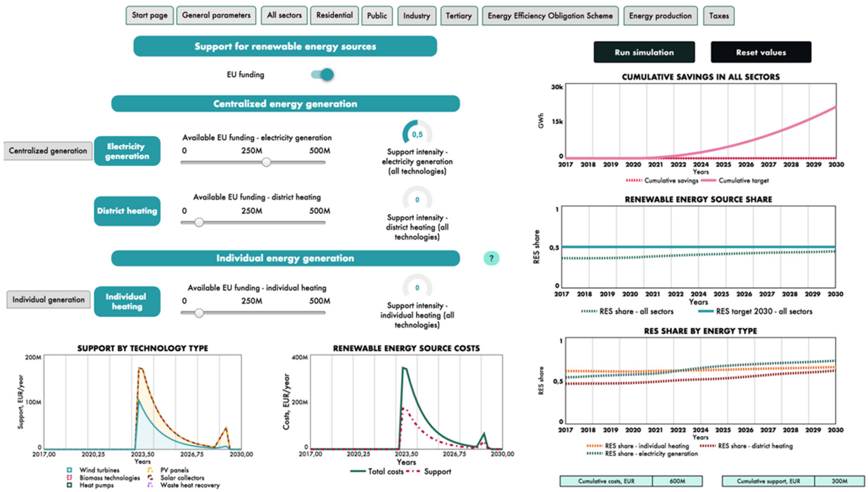Click district heating EU funding slider handle
The image size is (868, 492).
pyautogui.click(x=199, y=222)
